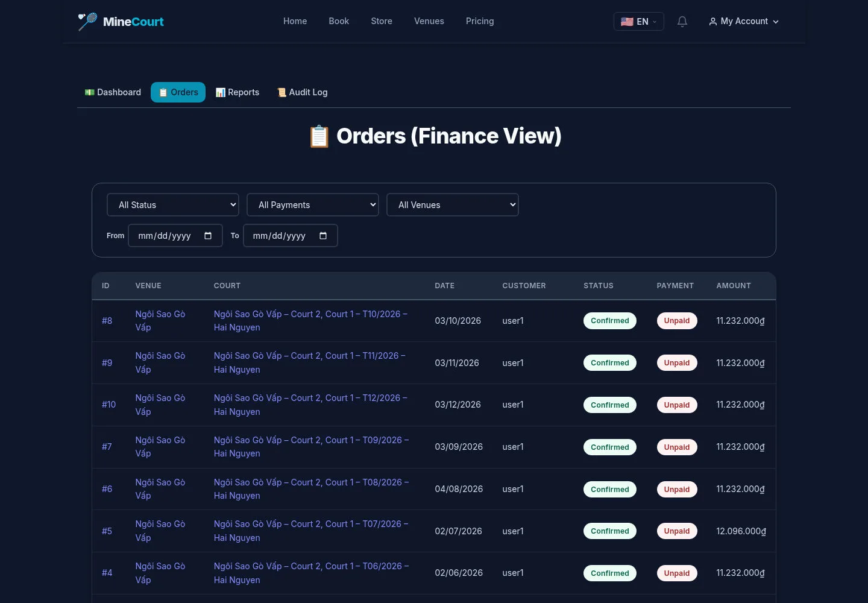Expand the All Payments dropdown
This screenshot has height=603, width=868.
[313, 205]
